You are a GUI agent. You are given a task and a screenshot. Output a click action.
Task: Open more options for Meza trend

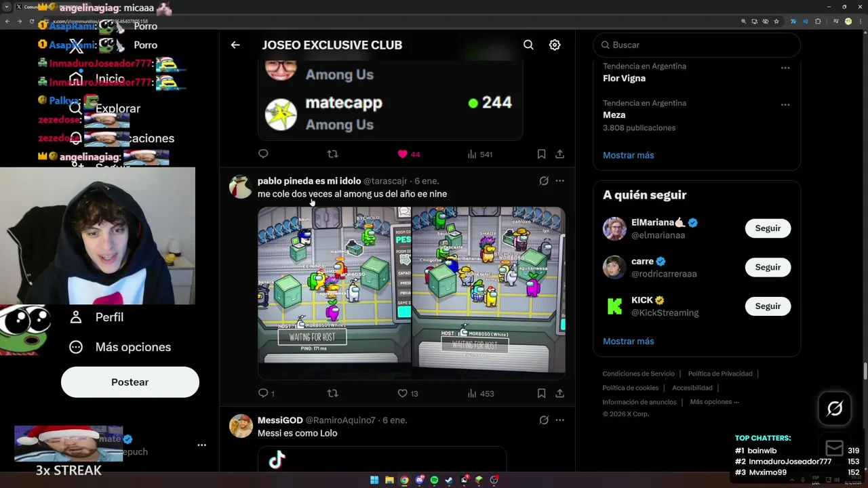[x=785, y=104]
